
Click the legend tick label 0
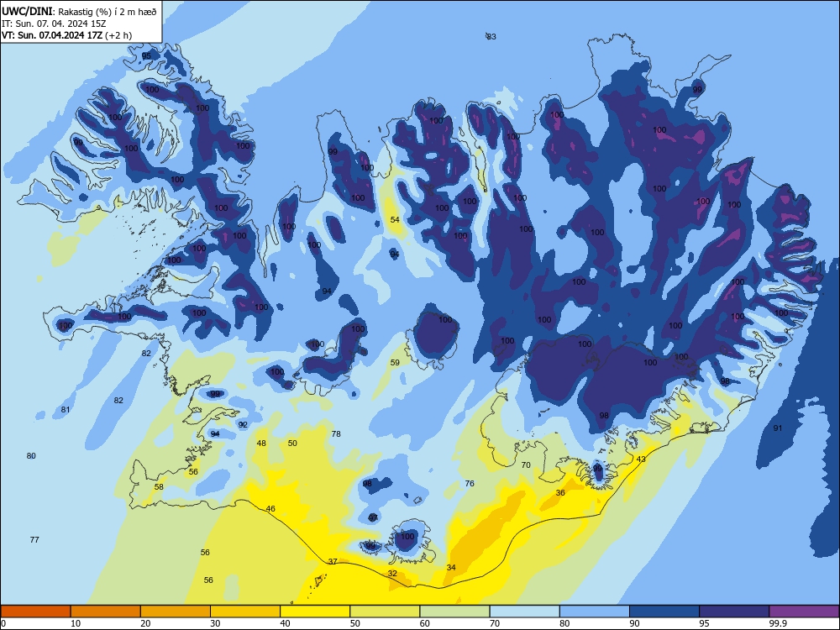point(3,623)
